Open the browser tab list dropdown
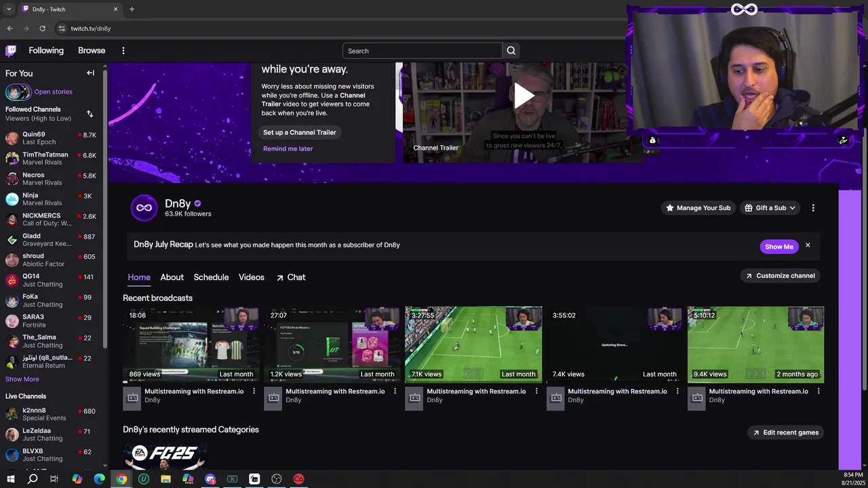The width and height of the screenshot is (868, 488). [x=9, y=9]
